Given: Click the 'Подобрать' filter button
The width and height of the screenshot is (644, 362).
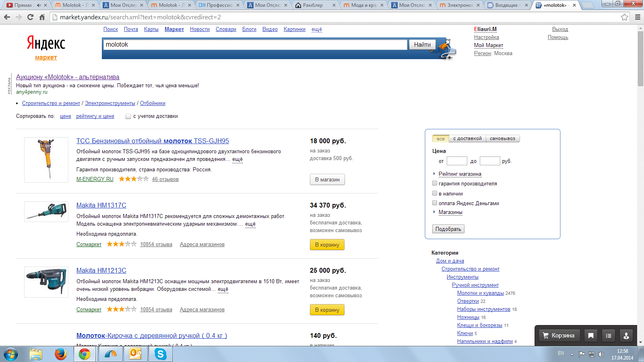Looking at the screenshot, I should (448, 229).
